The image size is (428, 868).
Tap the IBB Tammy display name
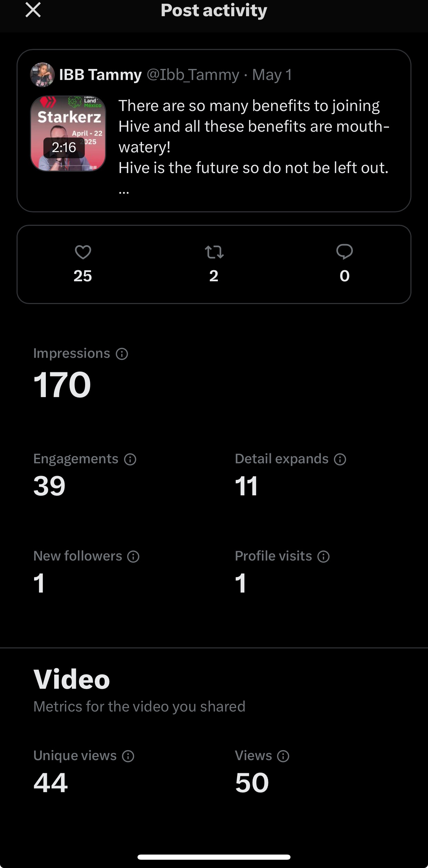(100, 75)
